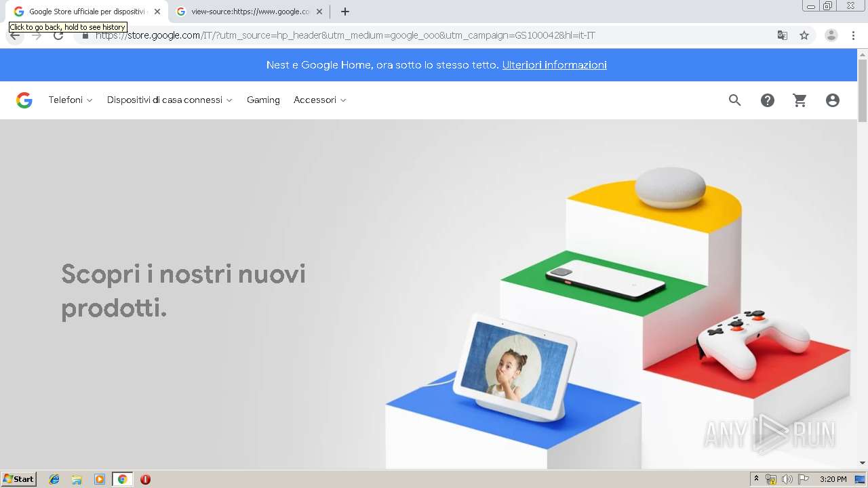Open the media player taskbar icon
The image size is (868, 488).
(100, 479)
